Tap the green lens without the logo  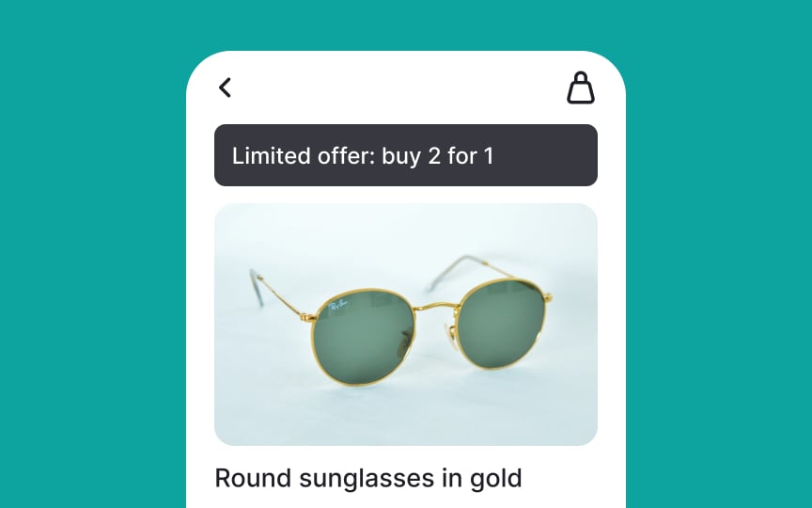501,324
